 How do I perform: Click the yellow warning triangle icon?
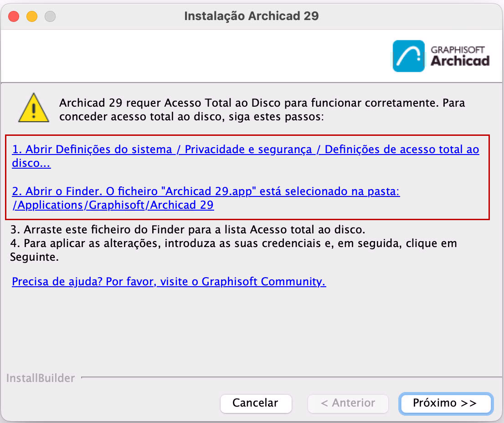tap(34, 108)
